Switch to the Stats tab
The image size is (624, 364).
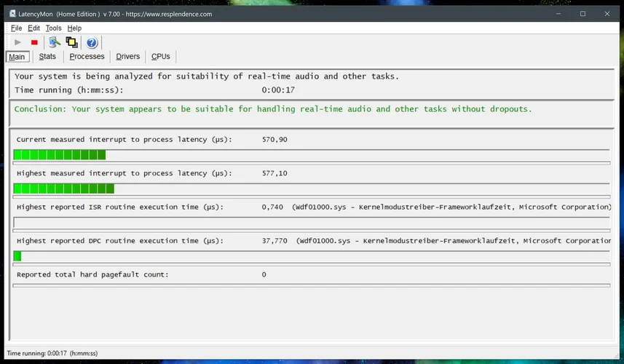click(47, 57)
